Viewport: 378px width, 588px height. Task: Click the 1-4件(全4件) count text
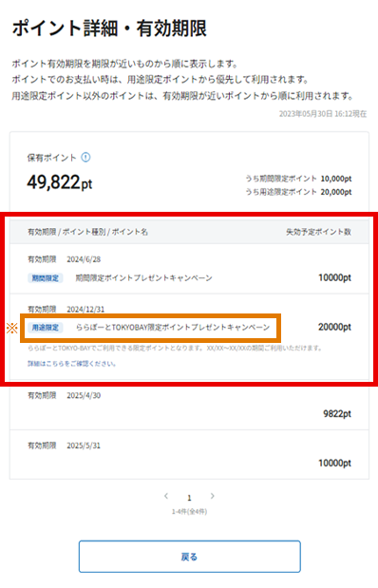[189, 511]
